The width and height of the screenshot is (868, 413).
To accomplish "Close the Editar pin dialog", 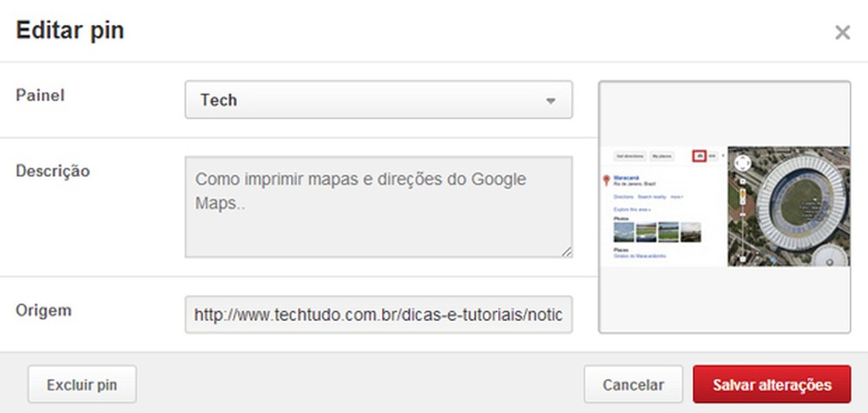I will (x=842, y=33).
